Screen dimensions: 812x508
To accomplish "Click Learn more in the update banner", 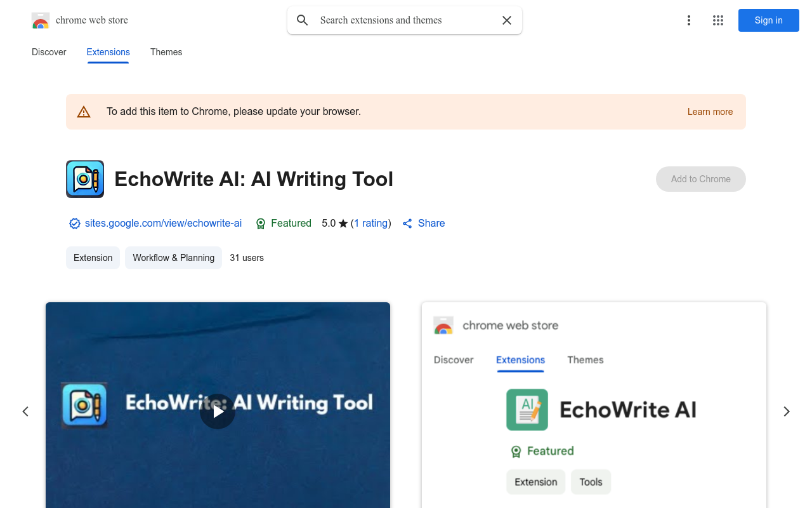I will (x=710, y=112).
